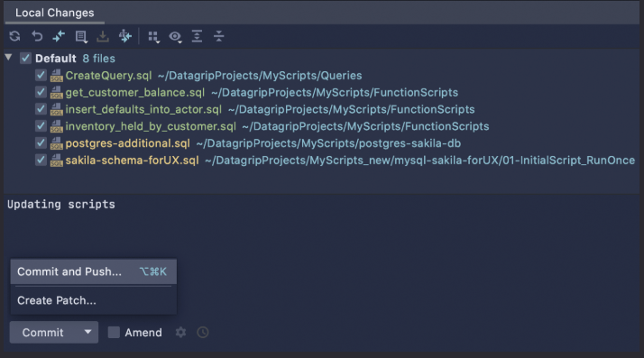Click the Collapse All icon
This screenshot has height=358, width=644.
point(219,37)
